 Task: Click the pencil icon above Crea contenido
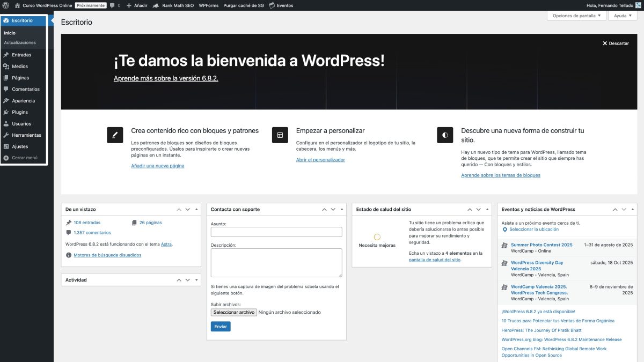(114, 135)
